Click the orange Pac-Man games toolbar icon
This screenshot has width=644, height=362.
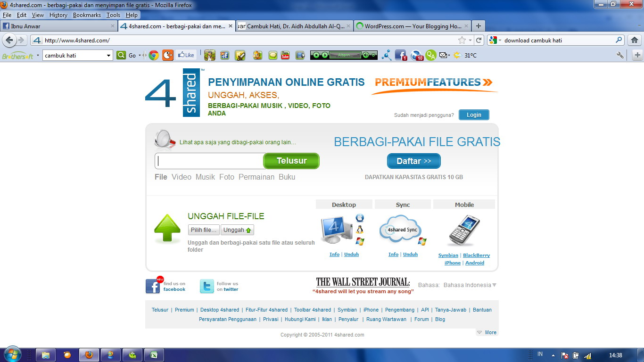(167, 55)
